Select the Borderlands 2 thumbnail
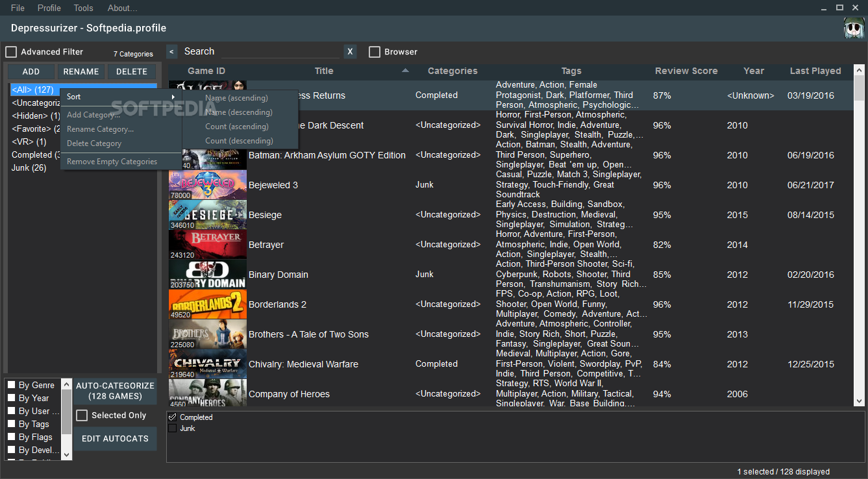This screenshot has width=868, height=479. point(208,304)
